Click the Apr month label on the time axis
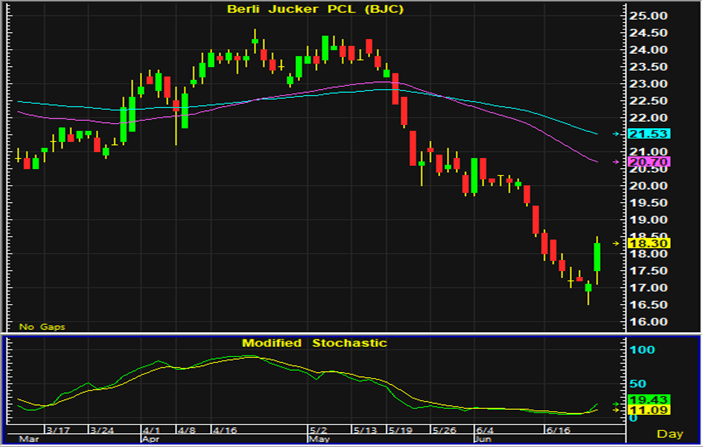This screenshot has height=447, width=703. pos(151,439)
